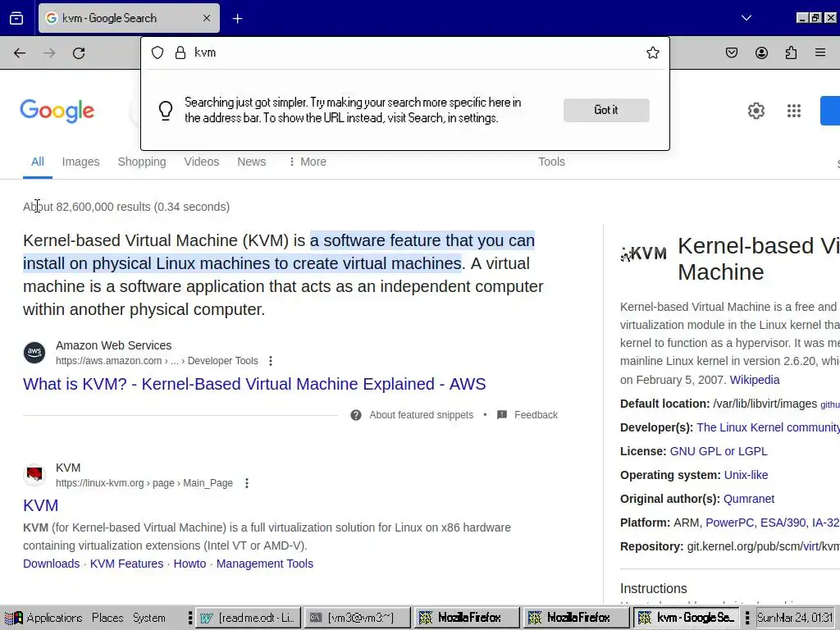Image resolution: width=840 pixels, height=630 pixels.
Task: Switch to vm3@vm3 terminal taskbar window
Action: pos(358,618)
